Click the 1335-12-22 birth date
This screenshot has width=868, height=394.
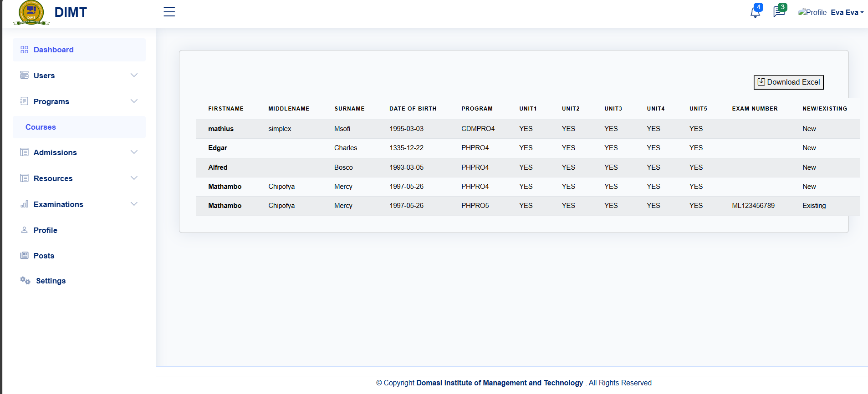tap(406, 148)
